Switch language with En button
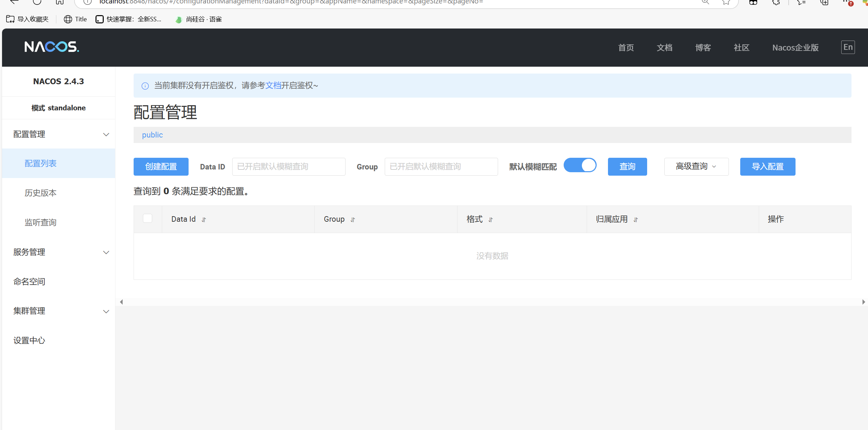The width and height of the screenshot is (868, 430). click(848, 47)
